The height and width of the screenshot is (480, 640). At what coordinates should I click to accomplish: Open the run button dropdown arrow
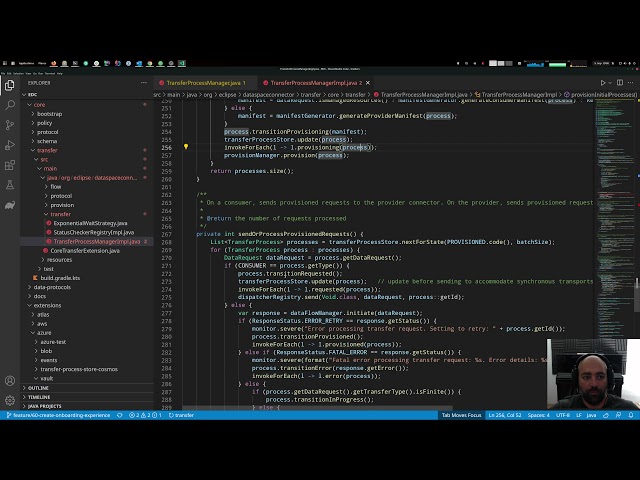click(610, 82)
